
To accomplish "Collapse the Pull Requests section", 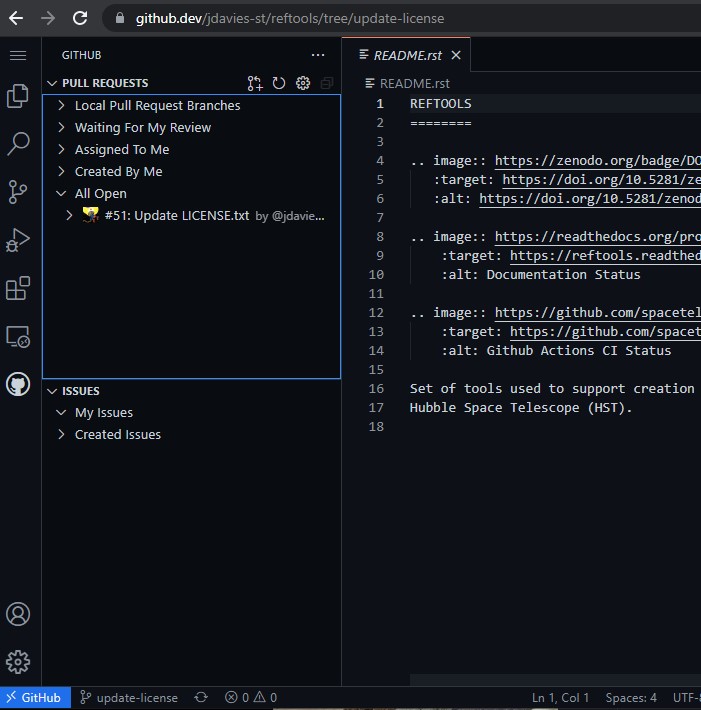I will (52, 83).
